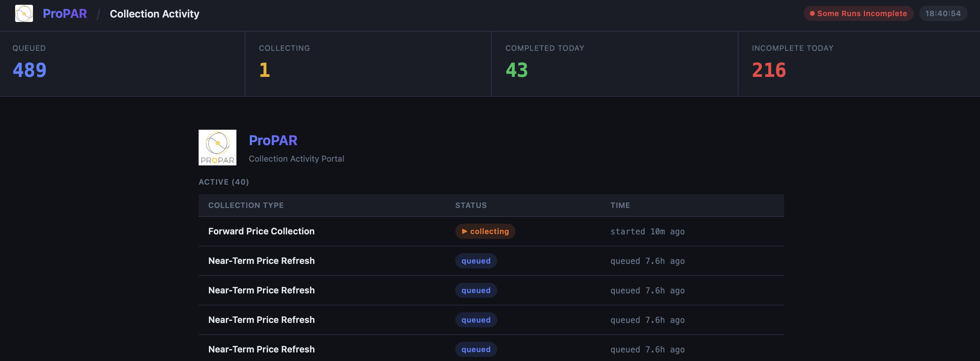Click the large ProPAR logo thumbnail
980x361 pixels.
click(x=217, y=148)
